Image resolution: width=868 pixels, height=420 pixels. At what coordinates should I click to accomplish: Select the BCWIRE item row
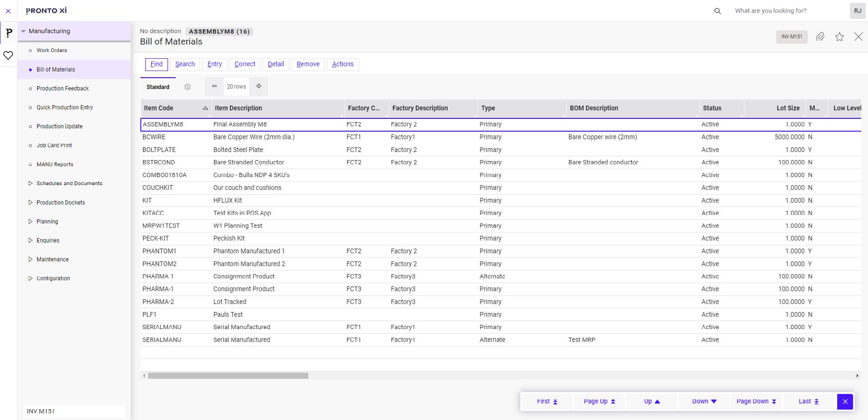coord(501,137)
